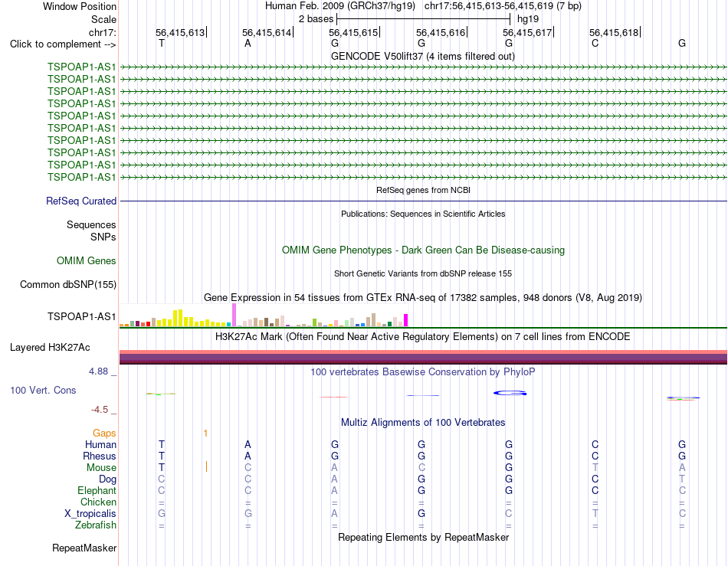Click the -4.5 PhyloP lower scale value

pos(100,410)
